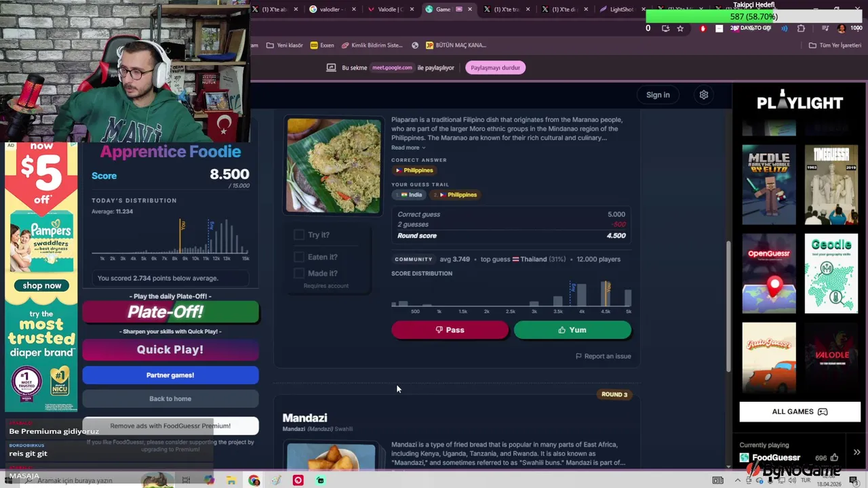Switch to the valodler browser tab
The height and width of the screenshot is (488, 868).
pos(333,9)
